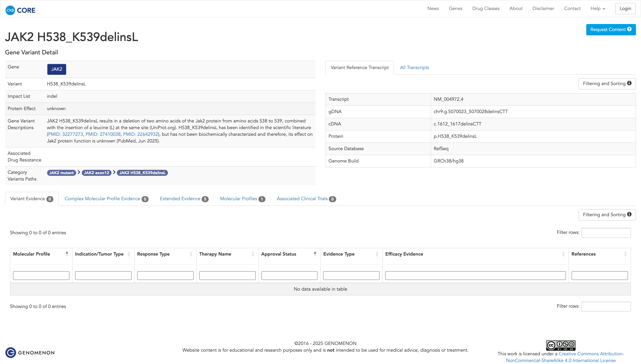Viewport: 641px width, 364px height.
Task: Click sort arrows on References column
Action: pos(625,254)
